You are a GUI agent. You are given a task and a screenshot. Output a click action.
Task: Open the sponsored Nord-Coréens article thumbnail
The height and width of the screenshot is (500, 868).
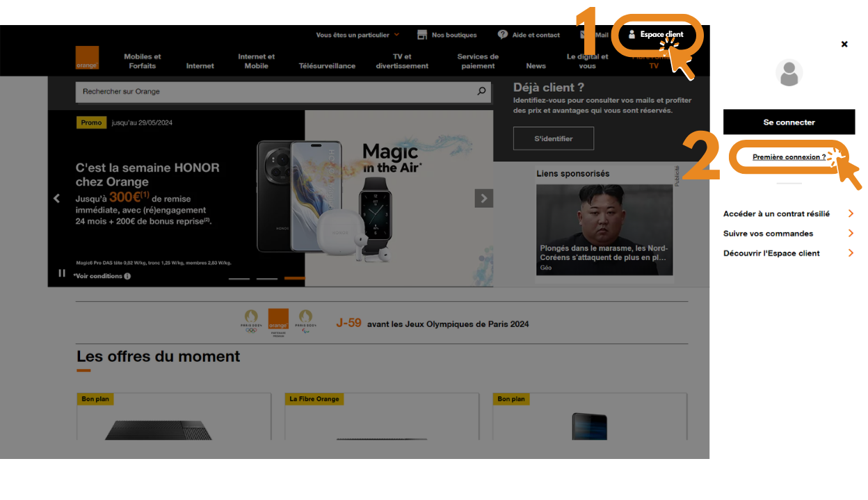[x=604, y=229]
